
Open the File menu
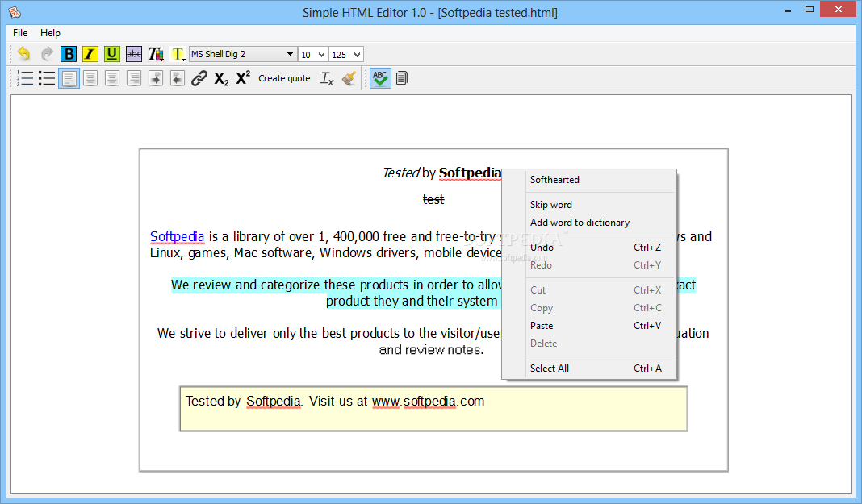20,33
